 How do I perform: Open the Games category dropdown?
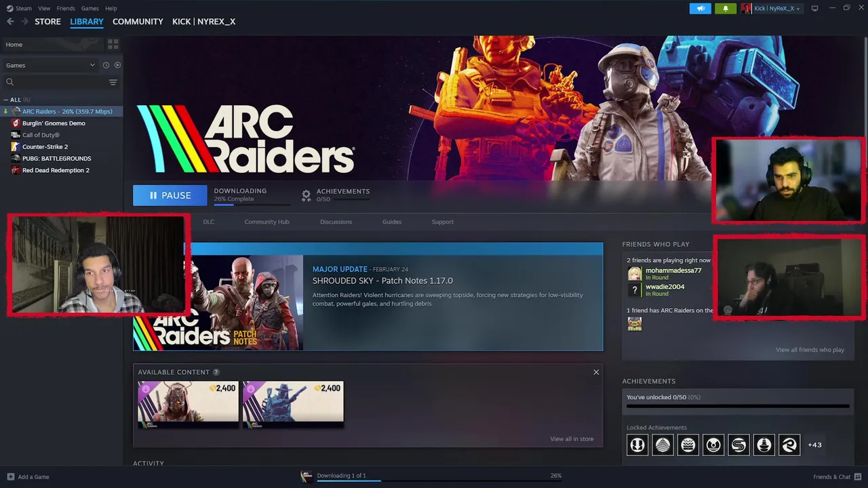click(51, 65)
